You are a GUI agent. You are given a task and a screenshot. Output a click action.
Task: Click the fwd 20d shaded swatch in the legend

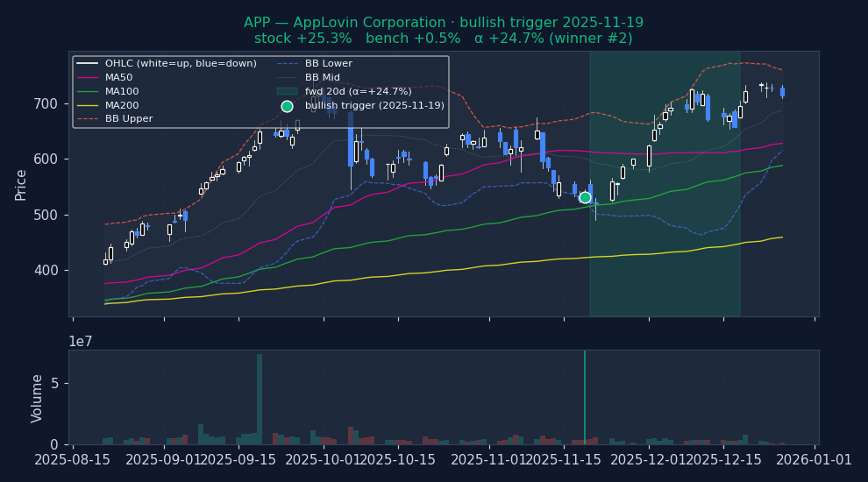coord(287,91)
